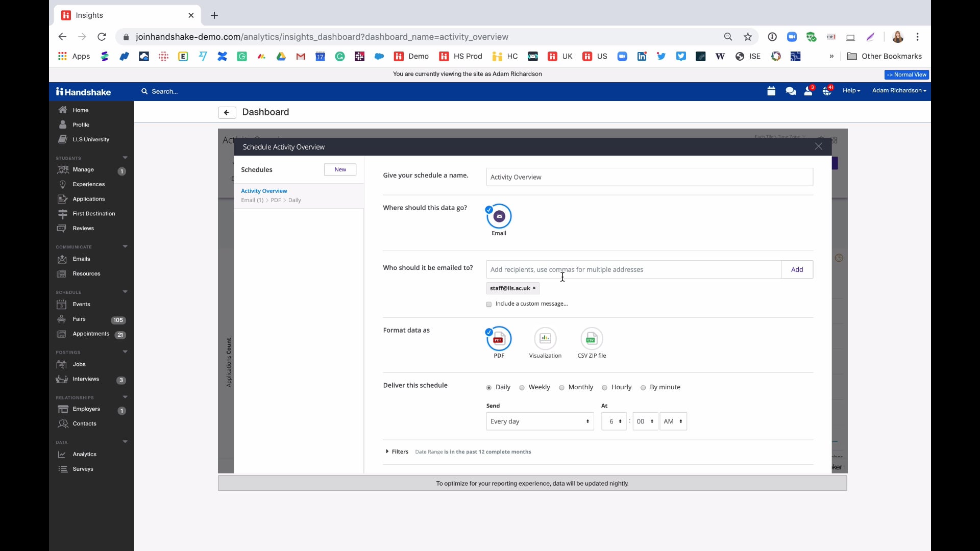Select the Hourly delivery option
Viewport: 980px width, 551px height.
point(604,388)
